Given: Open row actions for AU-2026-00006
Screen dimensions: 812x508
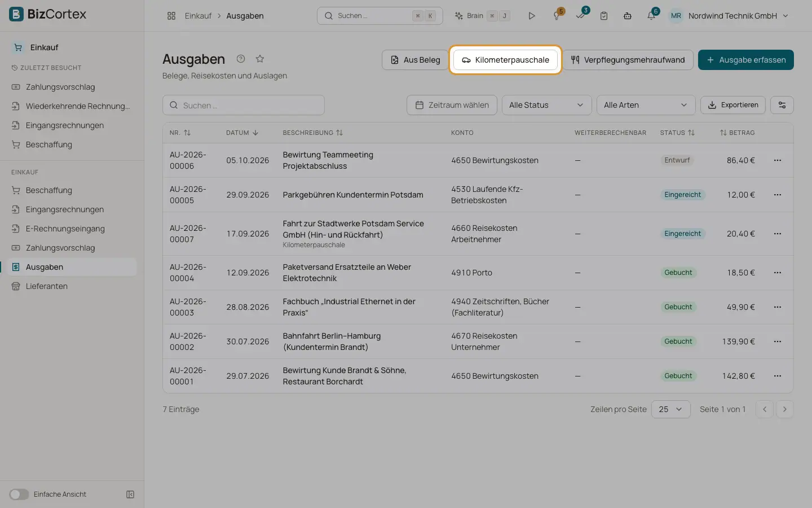Looking at the screenshot, I should coord(778,160).
